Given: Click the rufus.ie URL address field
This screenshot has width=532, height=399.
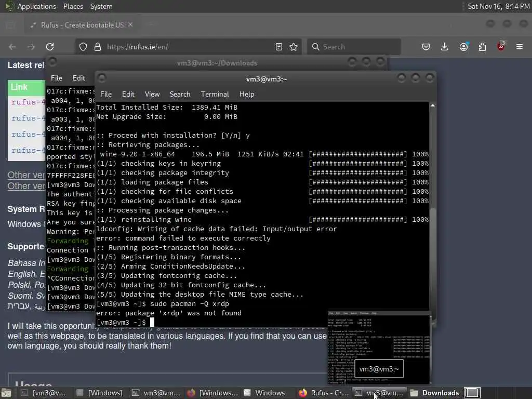Looking at the screenshot, I should click(189, 47).
